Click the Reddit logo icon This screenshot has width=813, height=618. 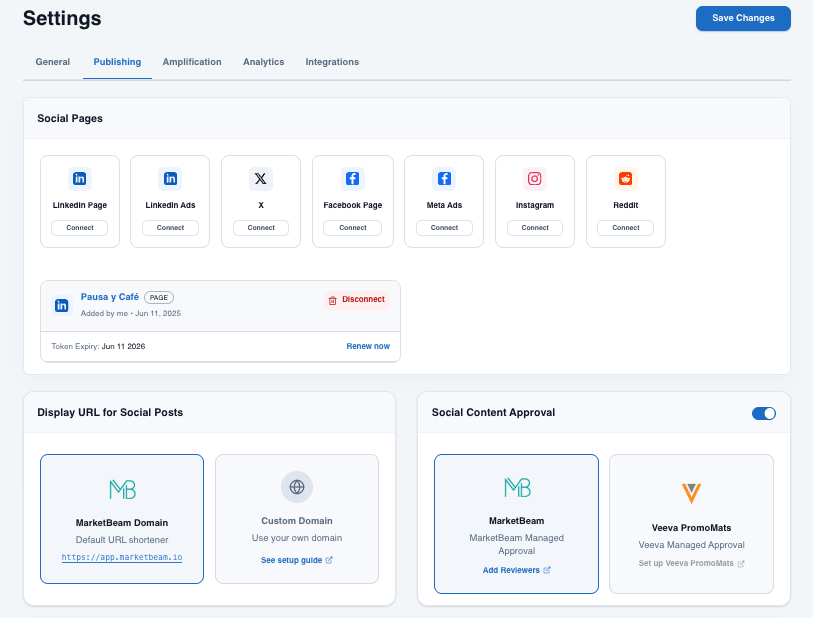(626, 179)
